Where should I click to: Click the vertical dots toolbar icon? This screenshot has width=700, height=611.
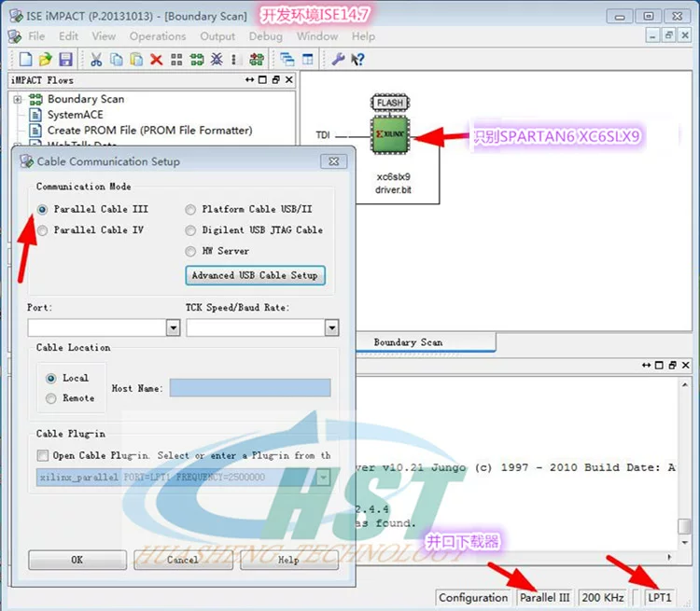235,60
